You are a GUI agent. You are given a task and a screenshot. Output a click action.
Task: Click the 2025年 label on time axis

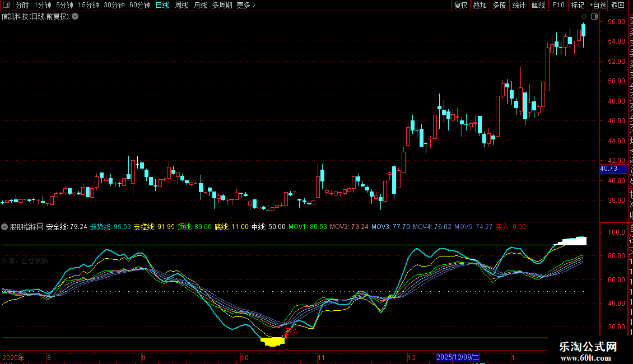click(x=14, y=357)
